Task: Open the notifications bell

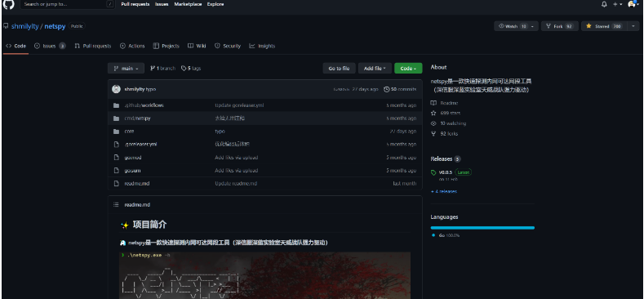Action: [x=604, y=4]
